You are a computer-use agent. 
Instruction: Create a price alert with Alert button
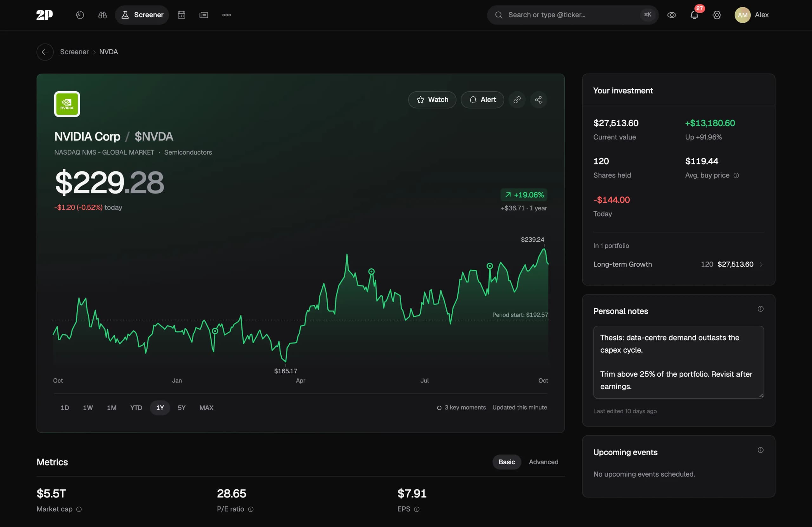482,100
